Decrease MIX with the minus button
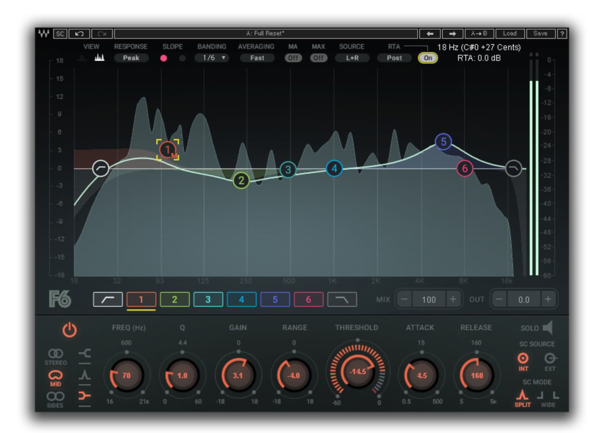 (404, 299)
